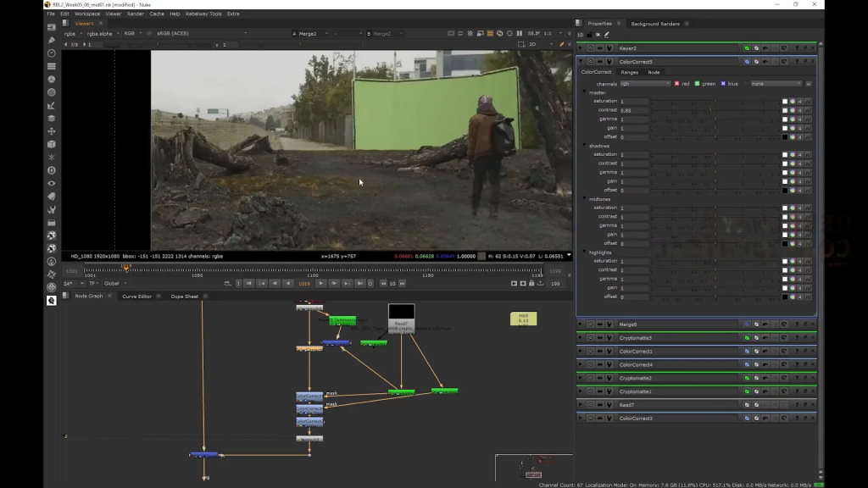
Task: Switch to the Curve Editor tab
Action: (x=136, y=296)
